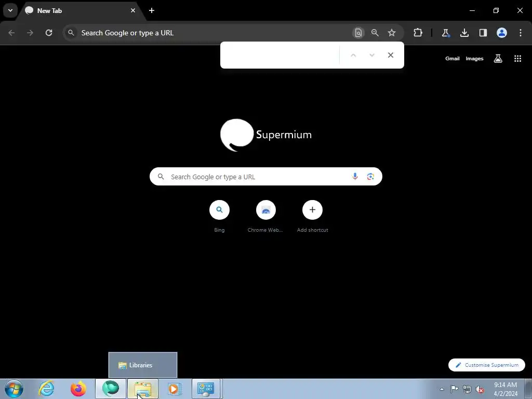Launch Windows Media Player from taskbar
The image size is (532, 399).
pyautogui.click(x=174, y=389)
